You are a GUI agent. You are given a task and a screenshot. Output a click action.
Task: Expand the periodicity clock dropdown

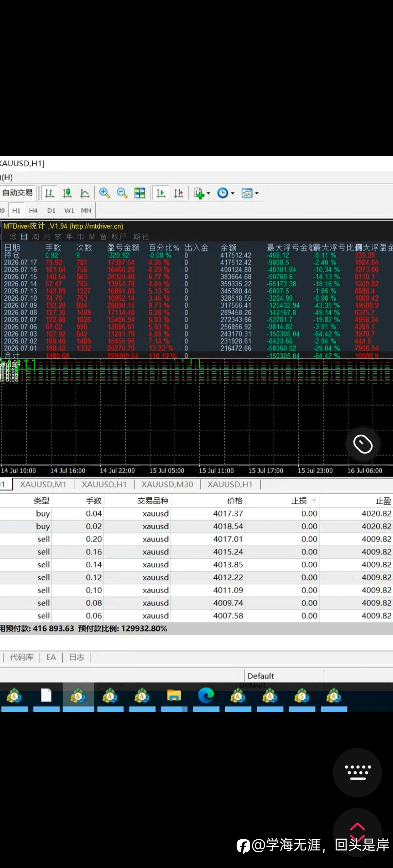(233, 193)
